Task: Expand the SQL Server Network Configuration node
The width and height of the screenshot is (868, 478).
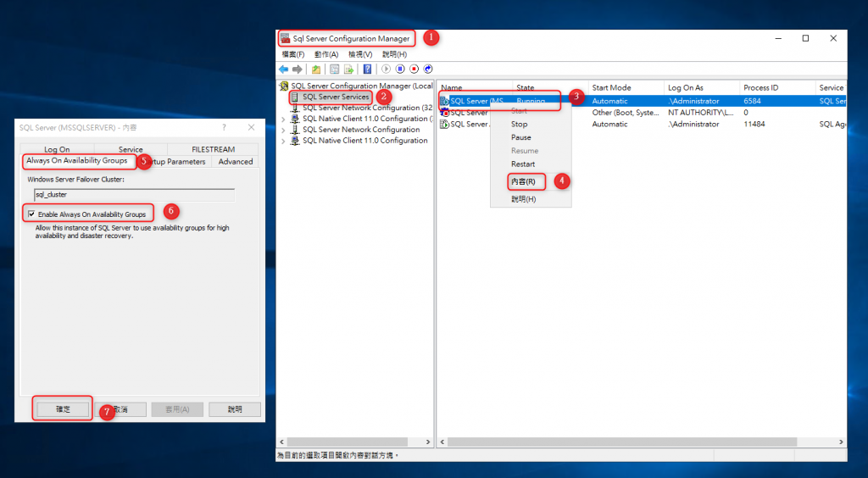Action: pos(283,131)
